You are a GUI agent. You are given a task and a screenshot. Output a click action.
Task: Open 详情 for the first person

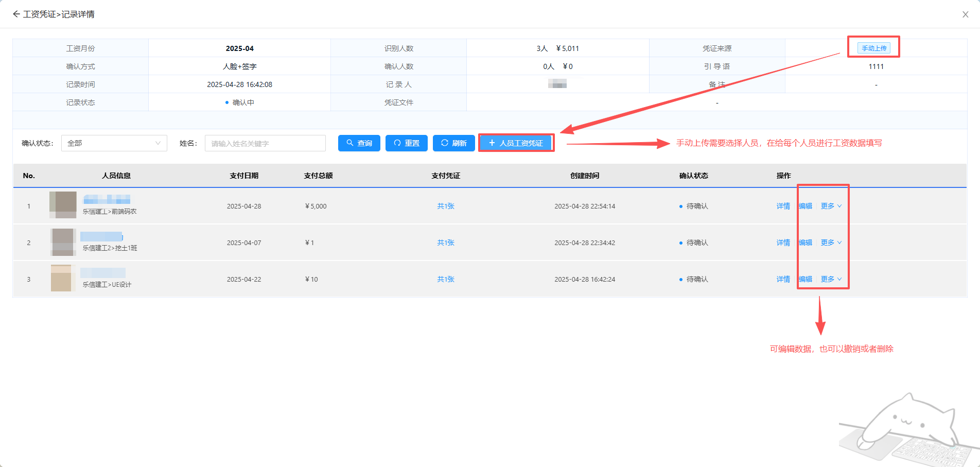coord(783,206)
